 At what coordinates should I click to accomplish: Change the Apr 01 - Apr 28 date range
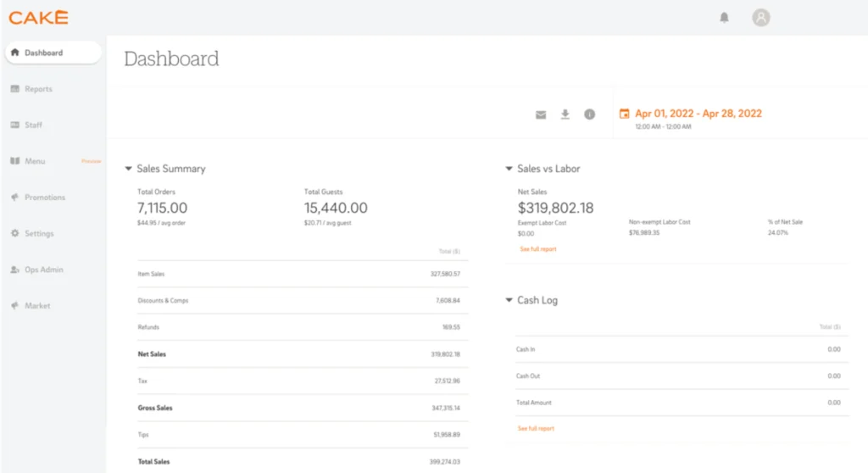698,114
